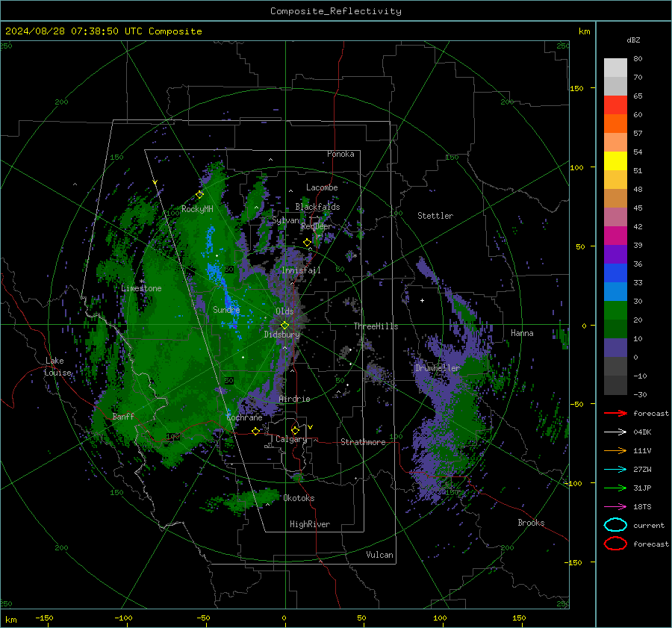Click the RedDeer city label
The width and height of the screenshot is (672, 628).
pyautogui.click(x=317, y=226)
